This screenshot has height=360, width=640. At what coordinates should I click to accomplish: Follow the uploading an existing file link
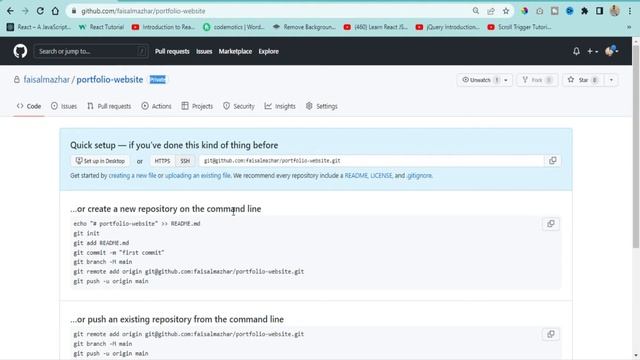[198, 176]
